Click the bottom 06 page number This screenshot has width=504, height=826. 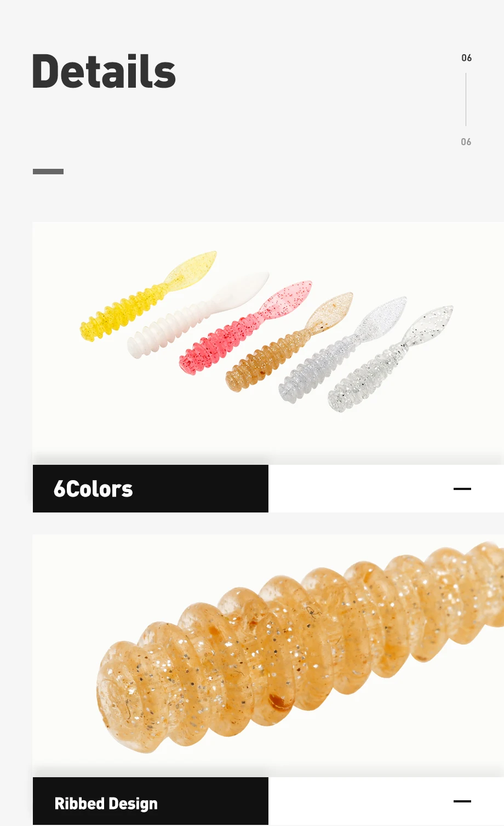tap(466, 141)
